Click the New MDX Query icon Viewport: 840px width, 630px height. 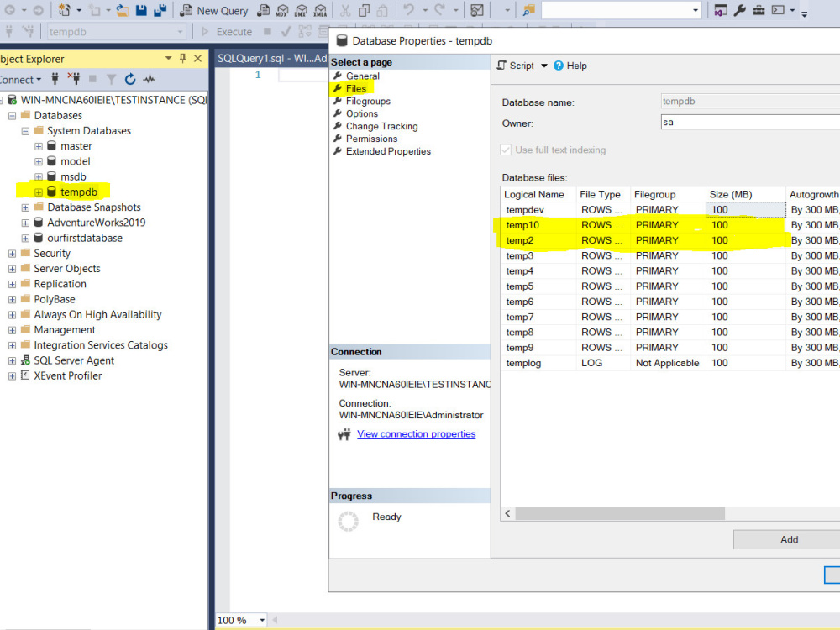coord(281,11)
